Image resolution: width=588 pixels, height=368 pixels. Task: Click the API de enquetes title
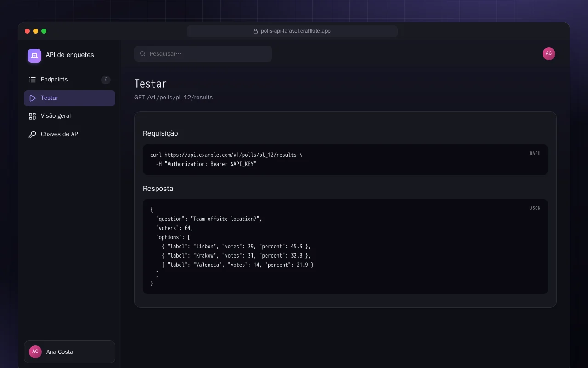pos(70,55)
